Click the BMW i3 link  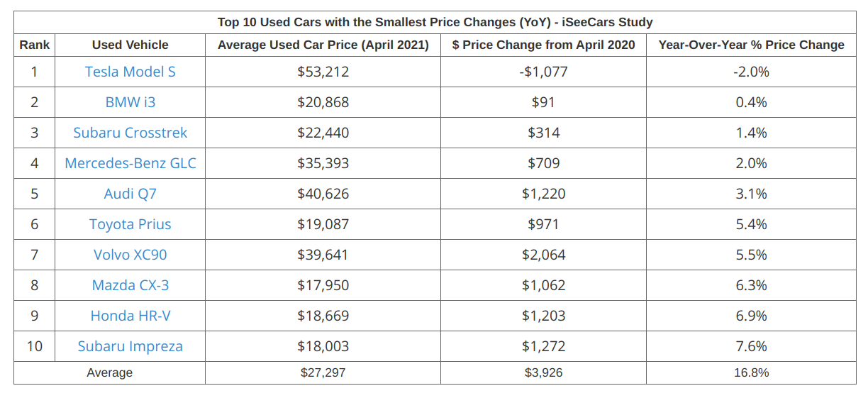130,102
